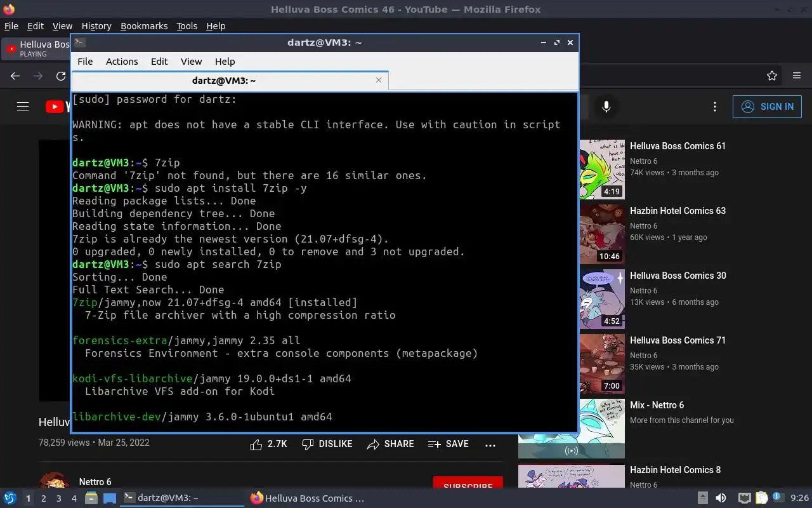Open the file manager icon in taskbar
The height and width of the screenshot is (508, 812).
tap(91, 498)
